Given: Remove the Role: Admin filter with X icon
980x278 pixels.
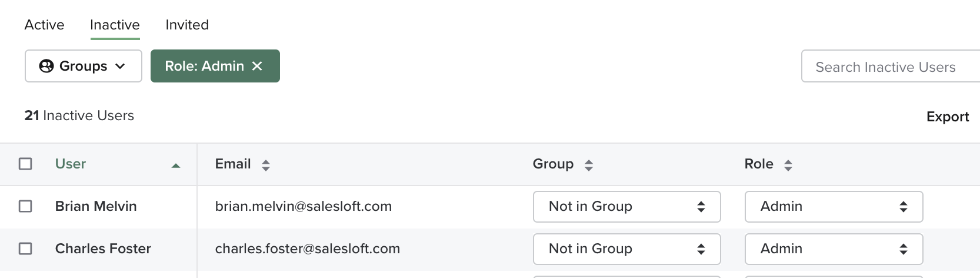Looking at the screenshot, I should point(257,66).
